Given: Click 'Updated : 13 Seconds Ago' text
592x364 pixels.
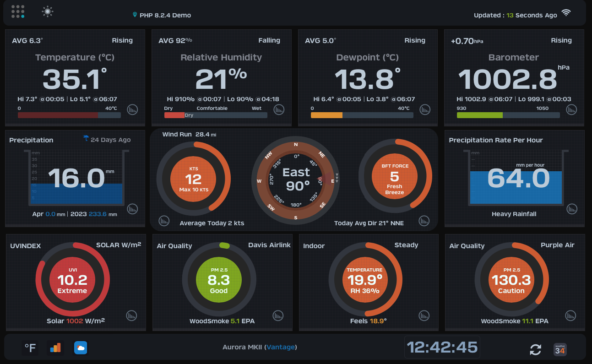Looking at the screenshot, I should pyautogui.click(x=516, y=15).
